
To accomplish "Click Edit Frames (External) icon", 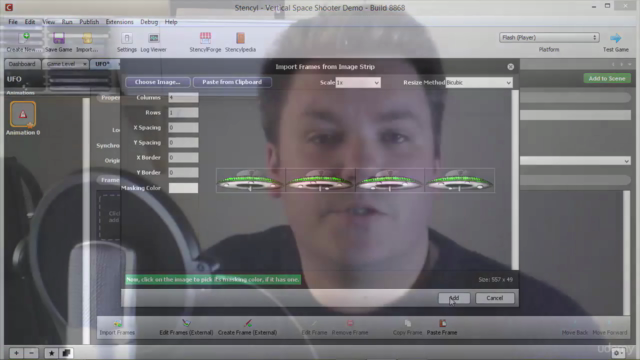I will (186, 323).
